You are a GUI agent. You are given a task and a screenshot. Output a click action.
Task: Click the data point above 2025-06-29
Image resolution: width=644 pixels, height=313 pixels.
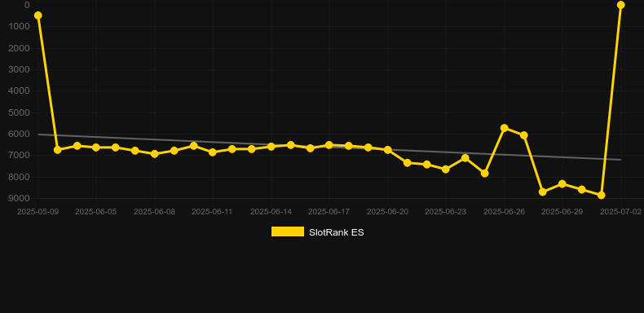click(562, 184)
